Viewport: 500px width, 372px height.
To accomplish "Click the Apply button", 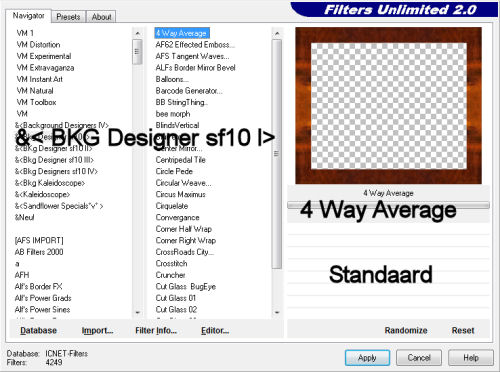I will point(367,358).
